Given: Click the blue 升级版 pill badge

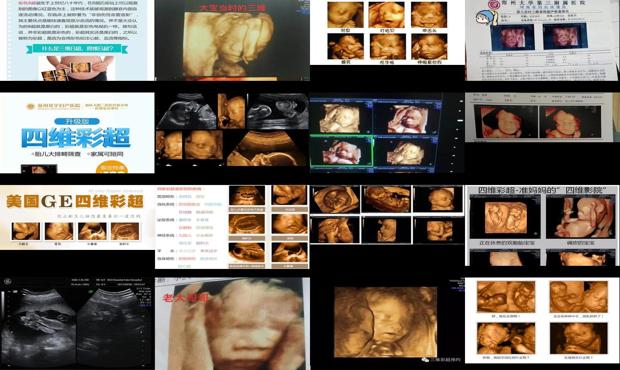Looking at the screenshot, I should [76, 121].
